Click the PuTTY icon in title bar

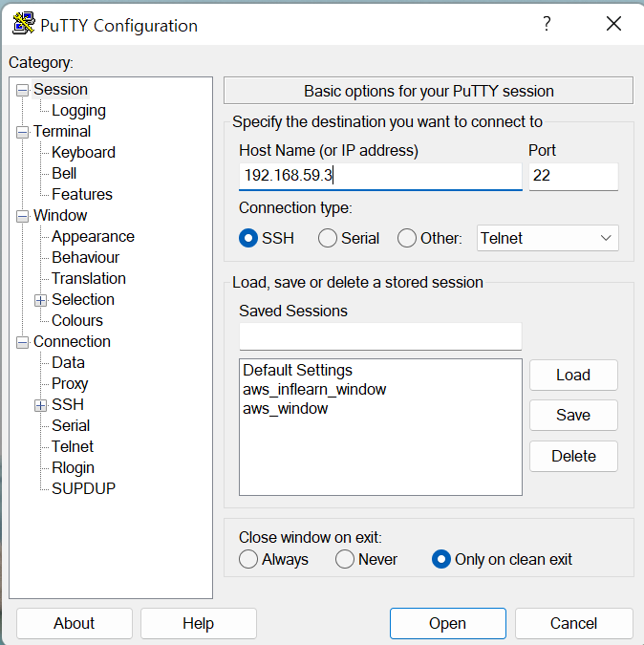(24, 24)
